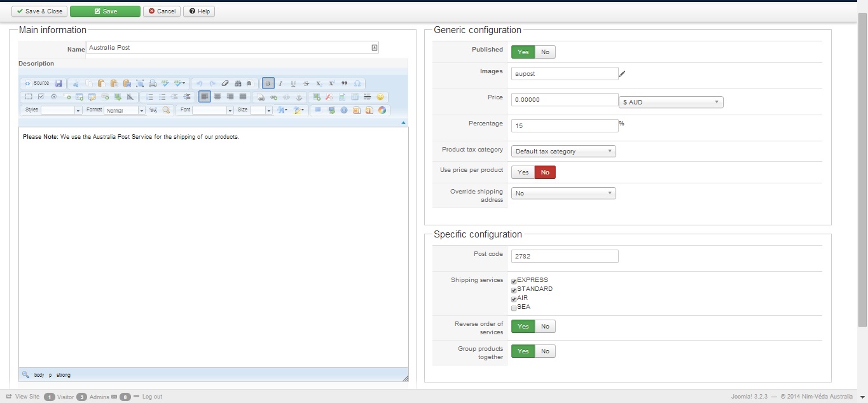Center align the text

tap(217, 97)
